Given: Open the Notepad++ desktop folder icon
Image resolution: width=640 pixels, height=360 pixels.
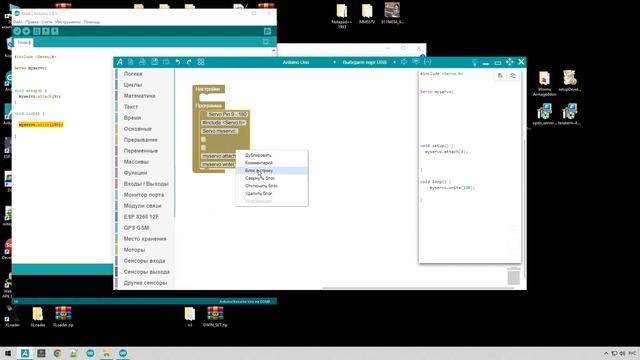Looking at the screenshot, I should coord(342,16).
